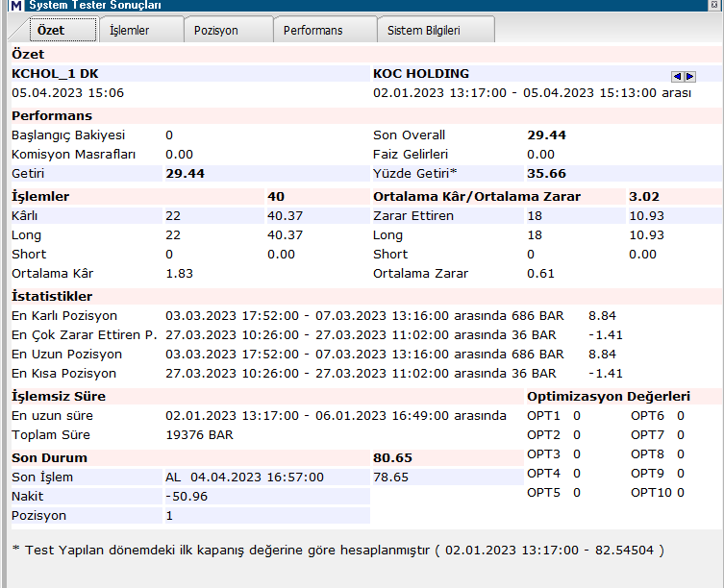Click the test date 05.04.2023 15:06

point(68,93)
